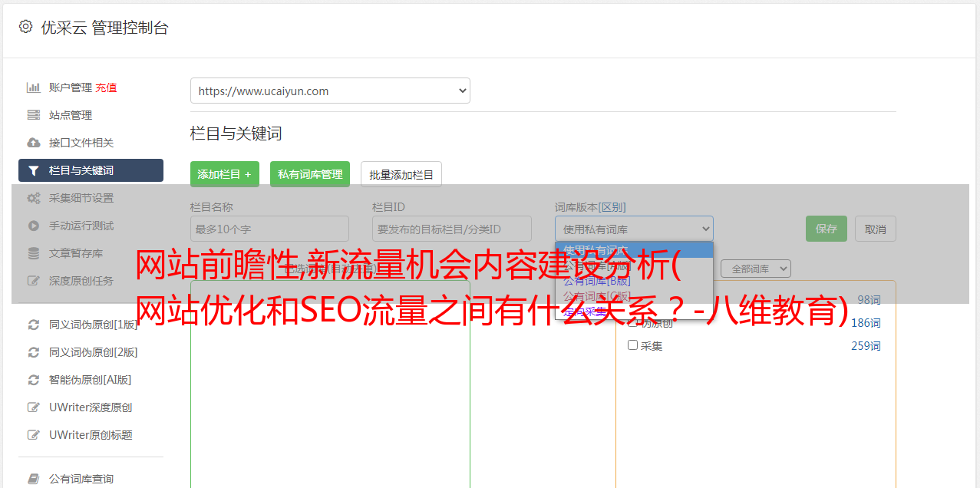Screen dimensions: 980x488
Task: Click the cloud upload icon for 接口文件相关
Action: click(x=33, y=143)
